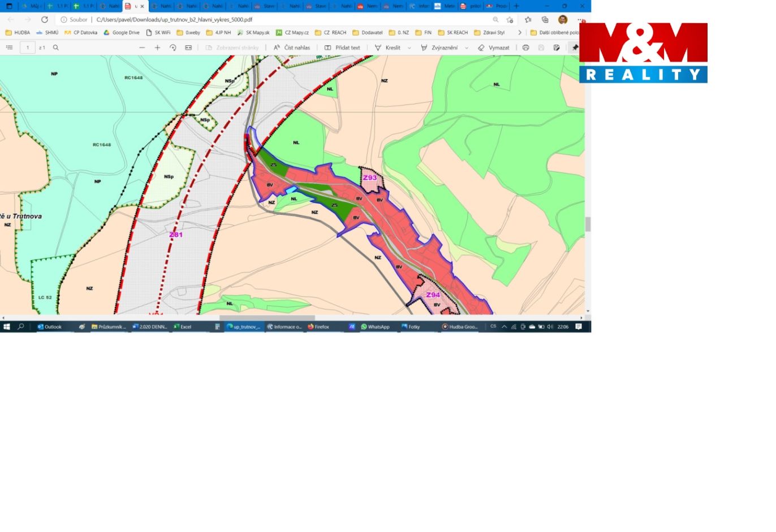Screen dimensions: 776x532
Task: Pick the Vymazat eraser tool
Action: pos(494,47)
